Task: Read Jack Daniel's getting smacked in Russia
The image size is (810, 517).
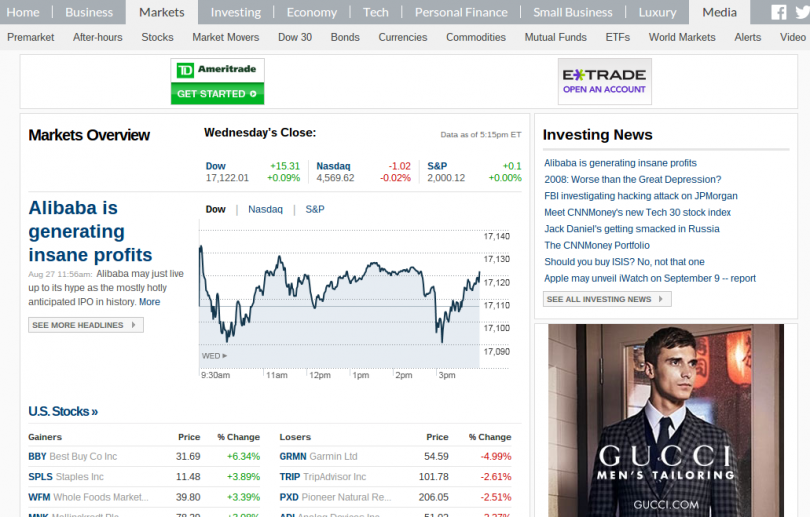Action: [631, 229]
